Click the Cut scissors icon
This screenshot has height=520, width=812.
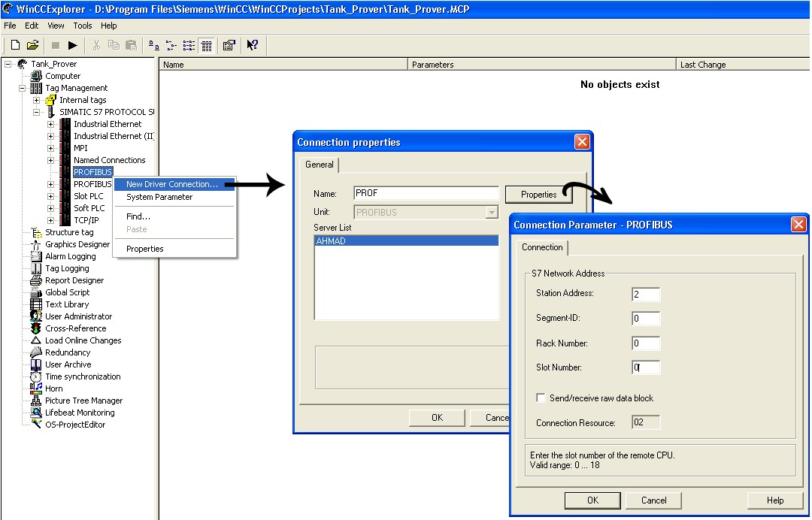96,46
